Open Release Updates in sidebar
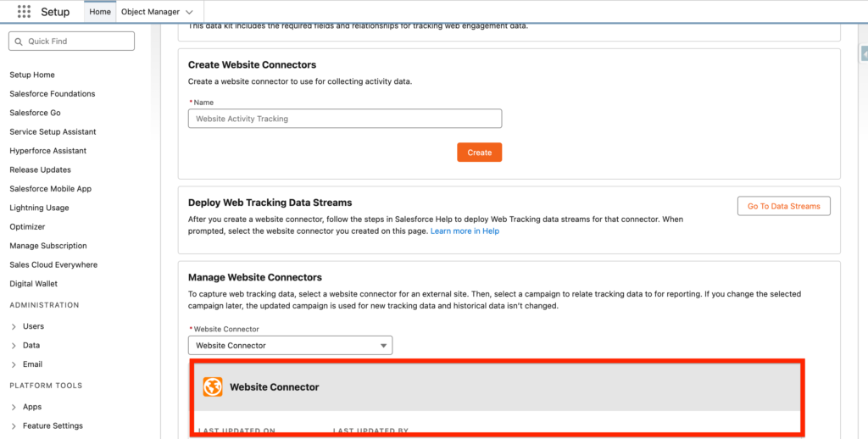868x439 pixels. point(40,169)
